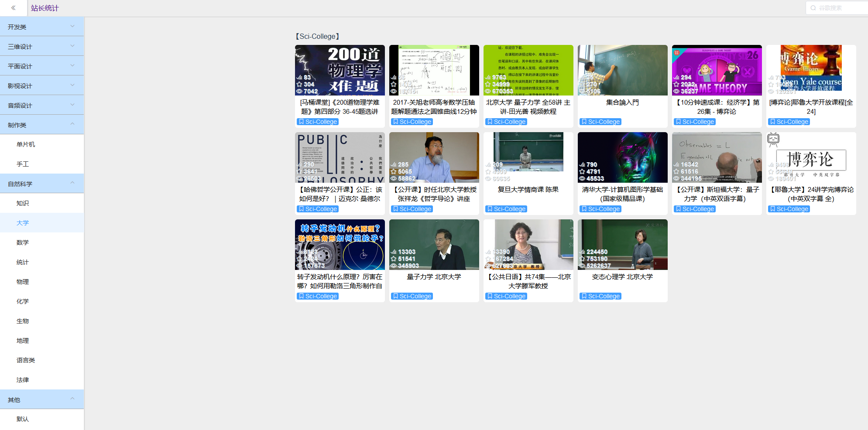Go to the 单片机 subcategory
This screenshot has height=430, width=868.
pos(26,144)
